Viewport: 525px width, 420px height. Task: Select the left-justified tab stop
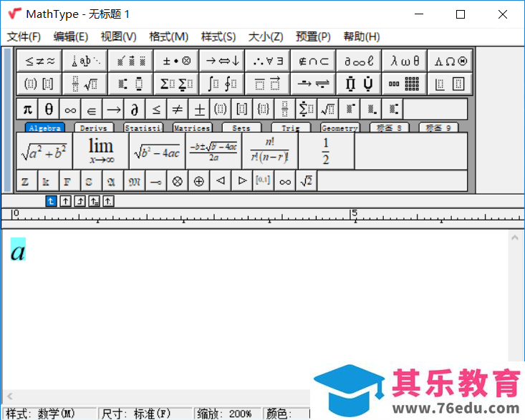pyautogui.click(x=51, y=201)
